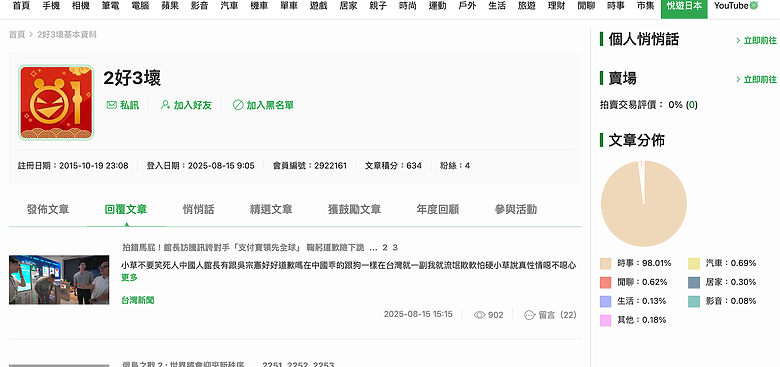
Task: Click the 影音 0.08% legend swatch
Action: pyautogui.click(x=694, y=301)
